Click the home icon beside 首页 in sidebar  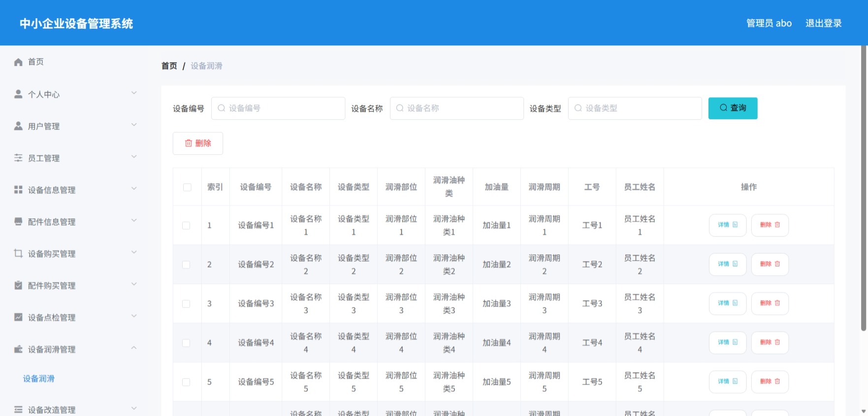pyautogui.click(x=18, y=62)
